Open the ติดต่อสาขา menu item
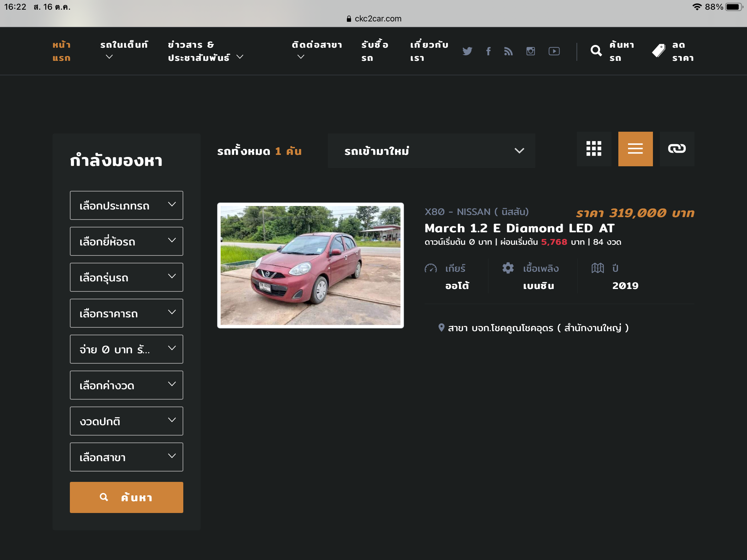 click(x=316, y=50)
